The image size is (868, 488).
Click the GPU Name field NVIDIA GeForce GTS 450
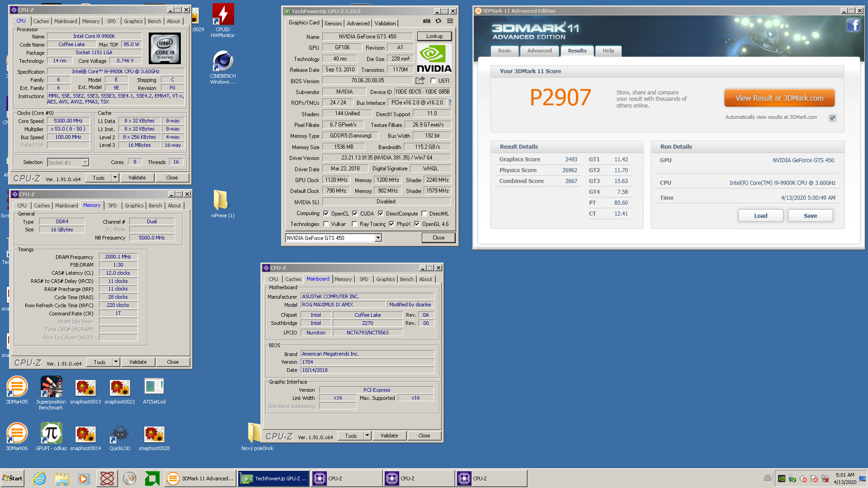click(x=367, y=37)
